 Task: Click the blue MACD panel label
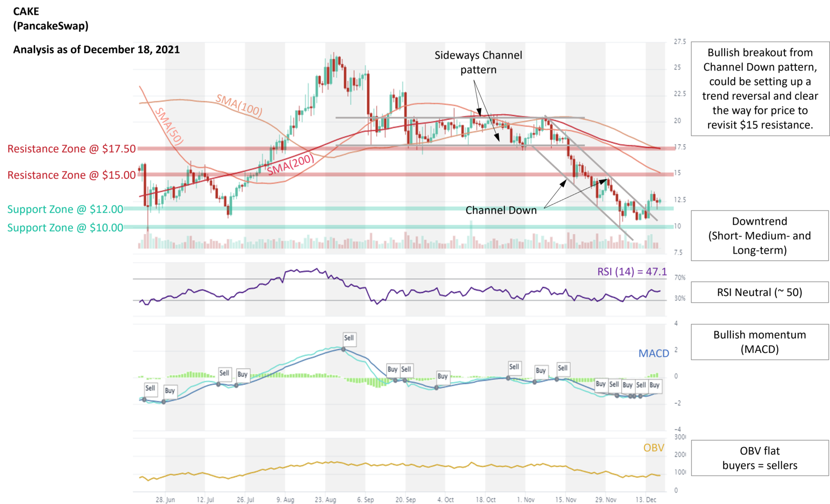(x=653, y=353)
